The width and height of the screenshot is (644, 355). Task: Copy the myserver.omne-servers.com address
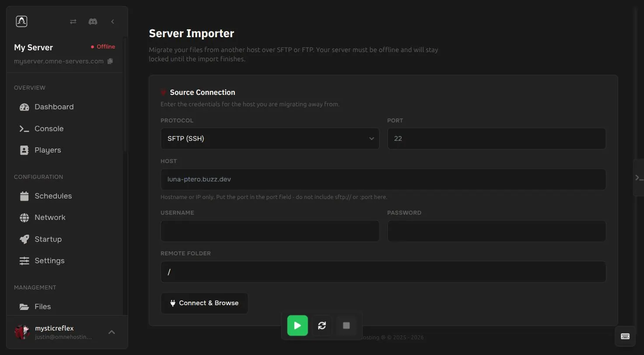tap(110, 61)
